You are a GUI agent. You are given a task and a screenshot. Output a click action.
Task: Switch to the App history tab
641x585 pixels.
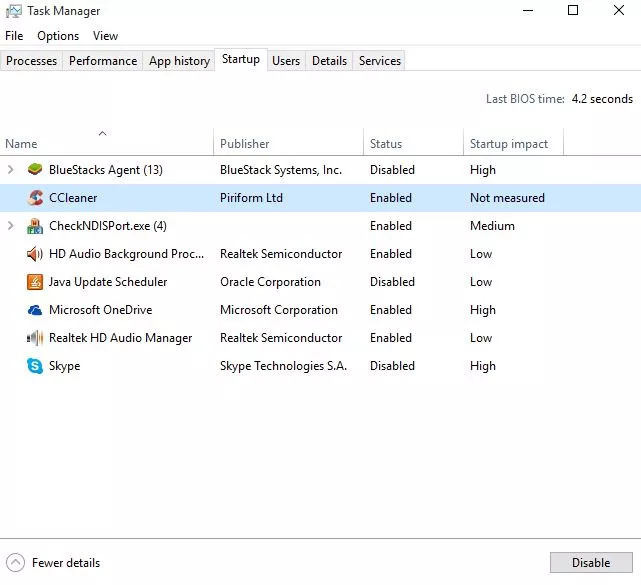point(179,61)
